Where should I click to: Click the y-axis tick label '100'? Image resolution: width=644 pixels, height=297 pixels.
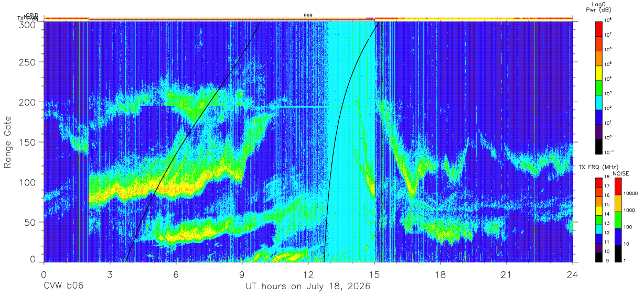pyautogui.click(x=28, y=182)
